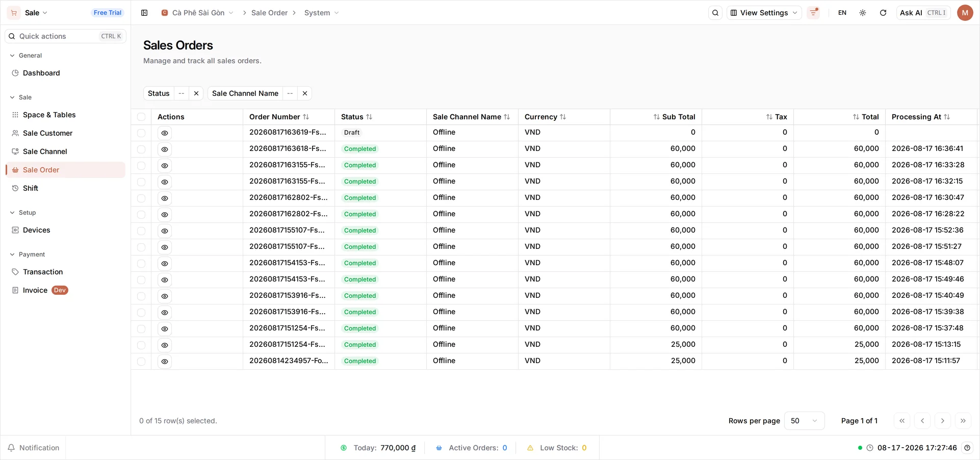The height and width of the screenshot is (460, 980).
Task: Open the Sale app switcher dropdown
Action: [36, 13]
